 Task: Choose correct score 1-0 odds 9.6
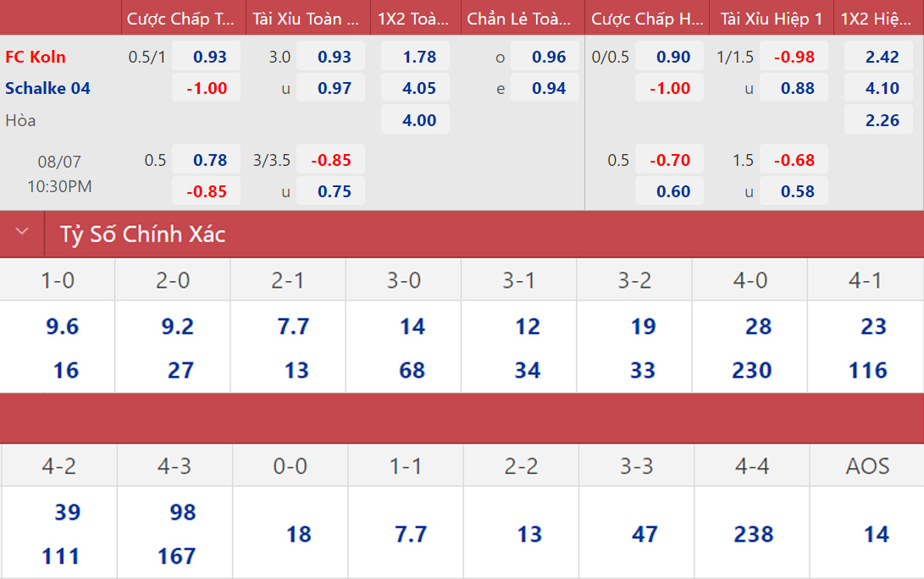click(x=62, y=326)
